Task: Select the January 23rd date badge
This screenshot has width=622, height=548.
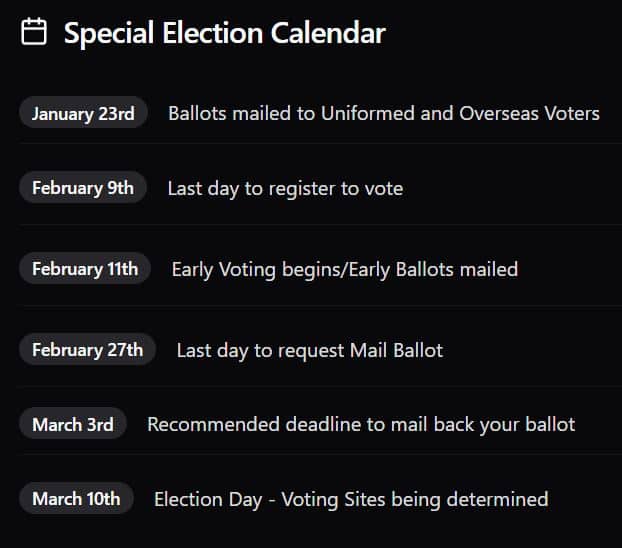Action: (x=83, y=113)
